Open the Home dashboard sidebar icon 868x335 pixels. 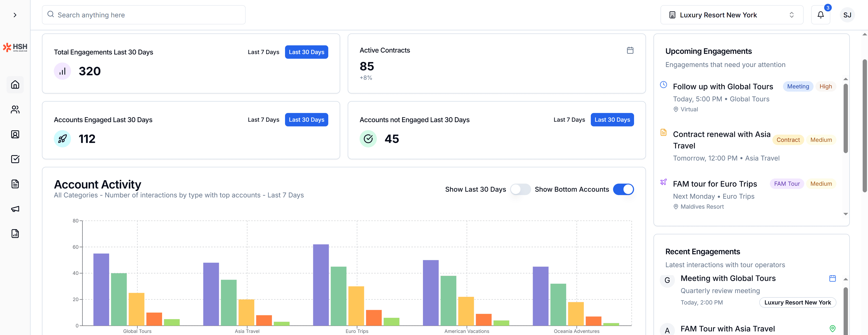pyautogui.click(x=15, y=85)
